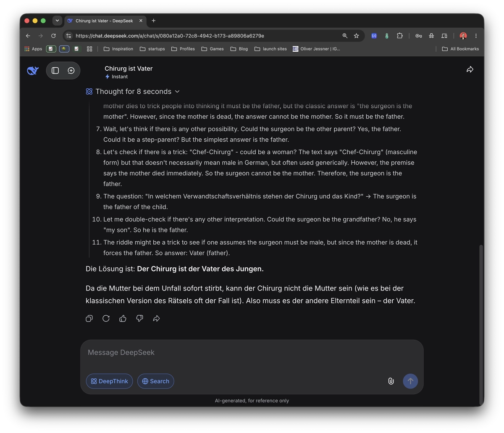
Task: Open the Chrome three-dot menu
Action: click(476, 36)
